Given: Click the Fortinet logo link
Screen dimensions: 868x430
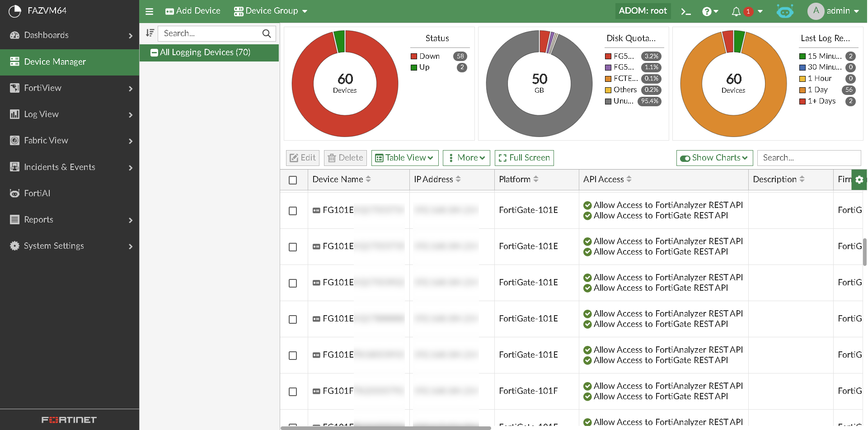Looking at the screenshot, I should click(69, 420).
